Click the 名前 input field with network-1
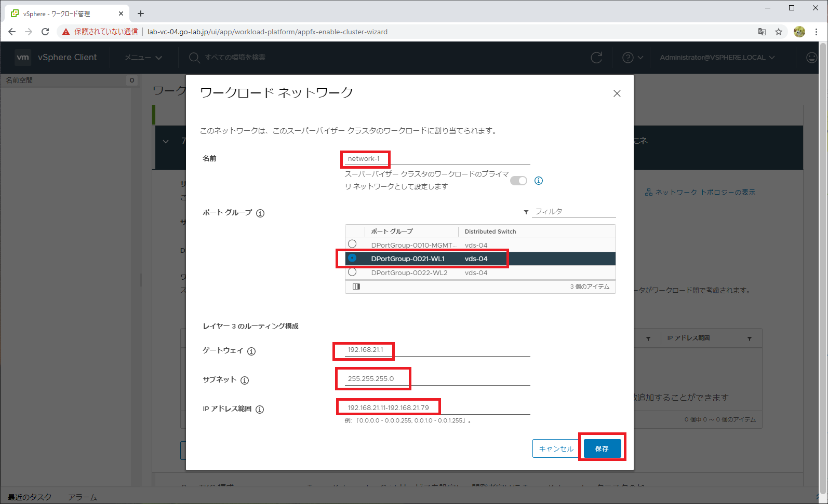The width and height of the screenshot is (828, 504). click(437, 159)
